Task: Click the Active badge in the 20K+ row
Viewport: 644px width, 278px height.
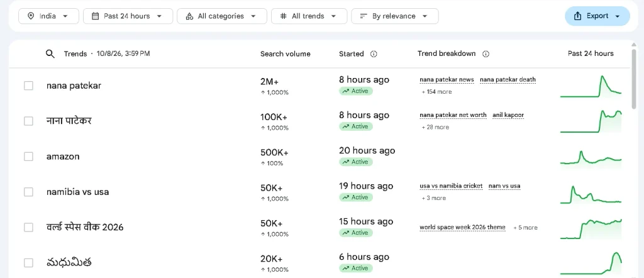Action: point(356,268)
